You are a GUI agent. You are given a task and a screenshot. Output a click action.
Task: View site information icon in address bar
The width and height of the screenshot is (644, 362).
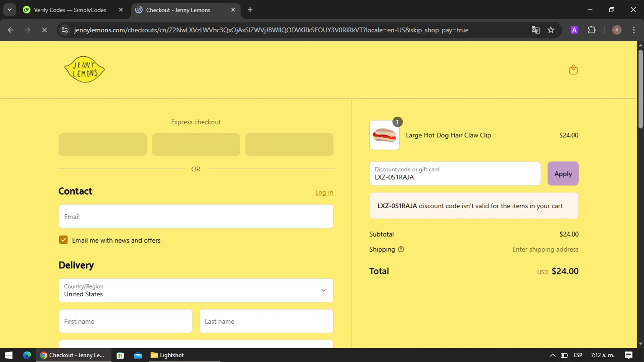[x=65, y=30]
